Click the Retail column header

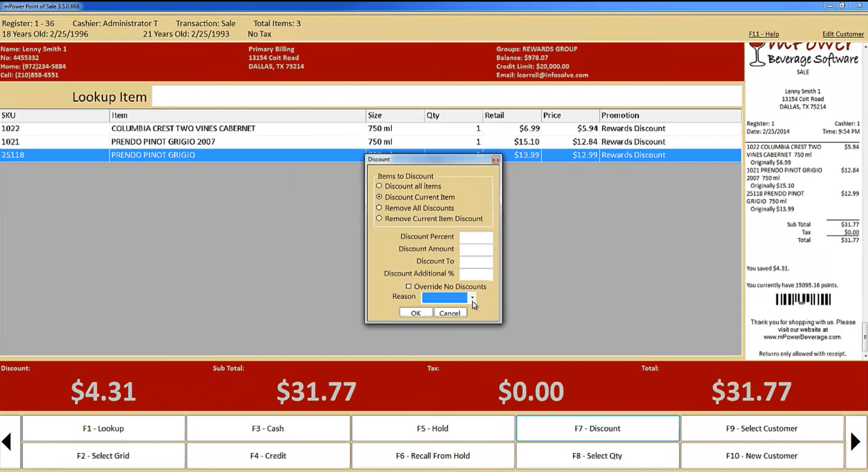point(512,115)
